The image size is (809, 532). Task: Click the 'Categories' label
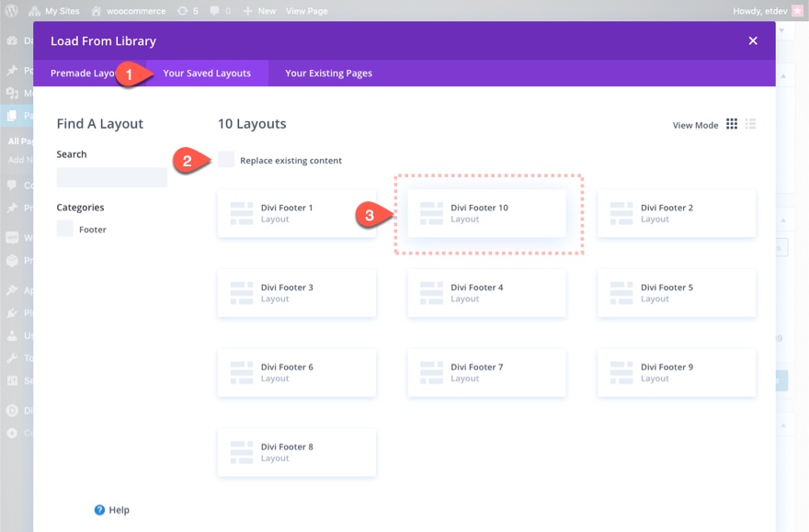coord(80,208)
